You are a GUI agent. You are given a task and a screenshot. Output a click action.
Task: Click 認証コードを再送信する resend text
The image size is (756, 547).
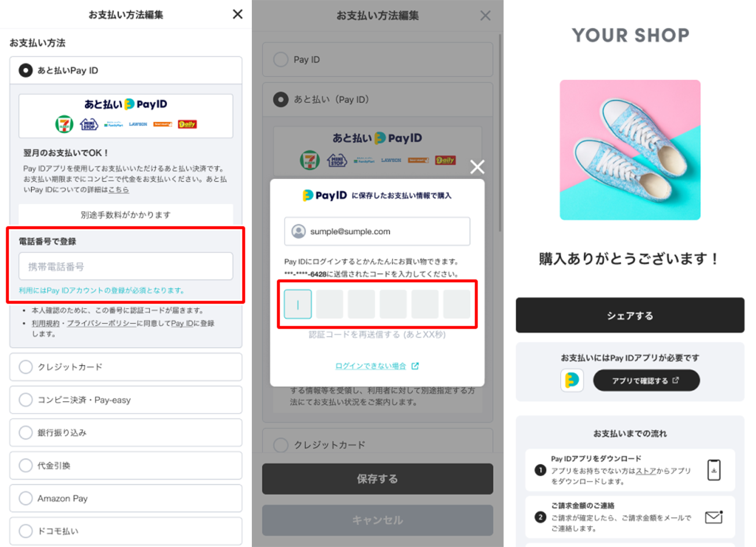coord(377,334)
